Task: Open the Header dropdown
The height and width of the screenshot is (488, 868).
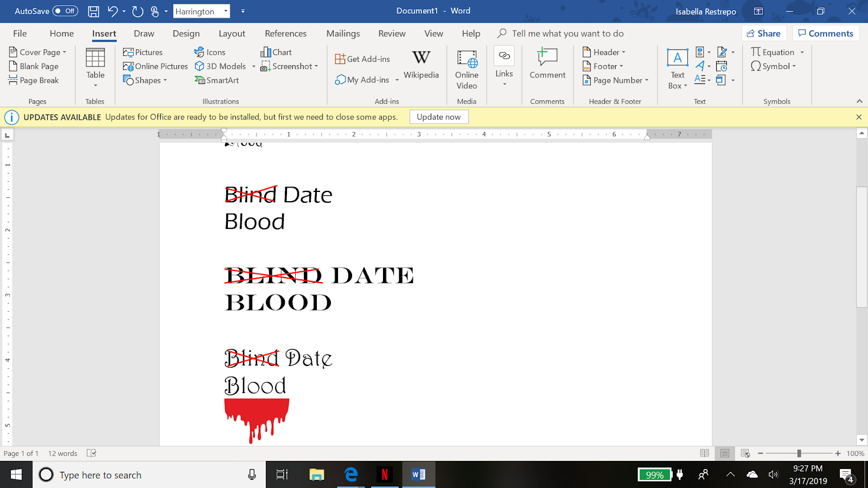Action: pyautogui.click(x=604, y=52)
